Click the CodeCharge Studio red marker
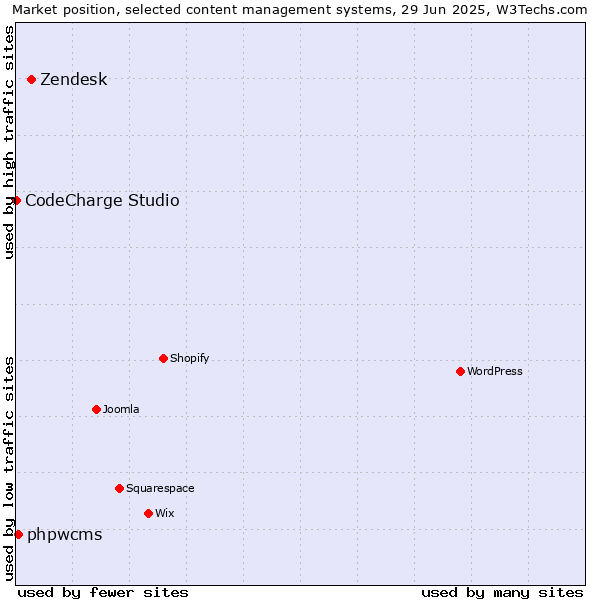The image size is (600, 600). 16,201
